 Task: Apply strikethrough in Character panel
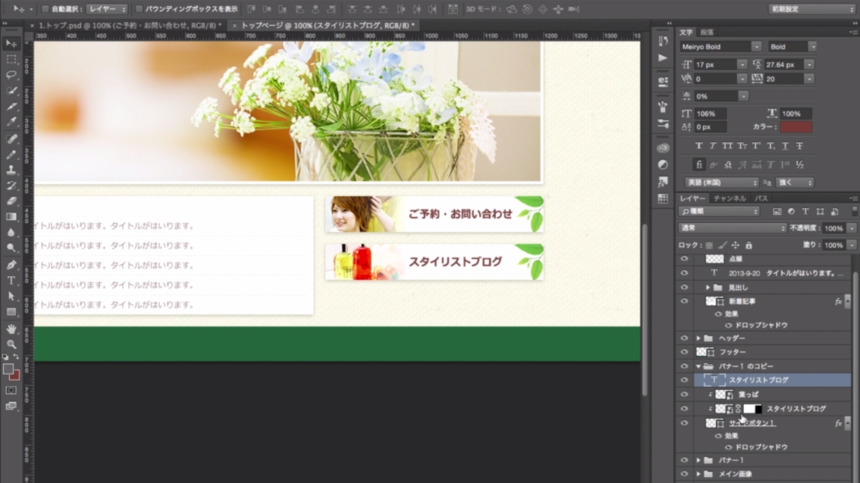pyautogui.click(x=800, y=146)
